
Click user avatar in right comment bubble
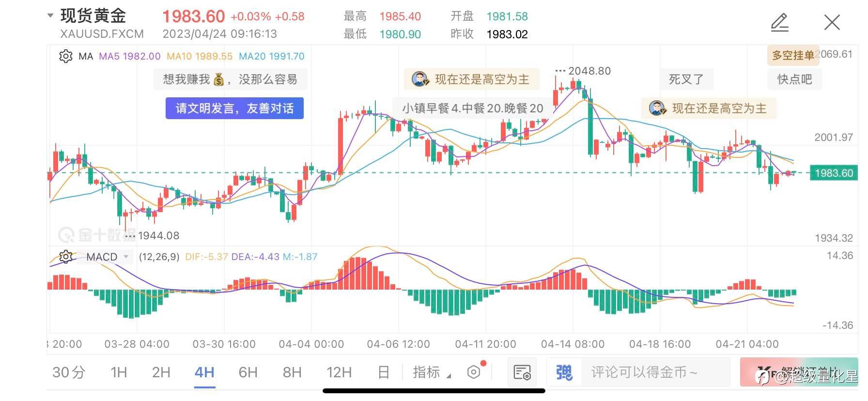[x=657, y=108]
